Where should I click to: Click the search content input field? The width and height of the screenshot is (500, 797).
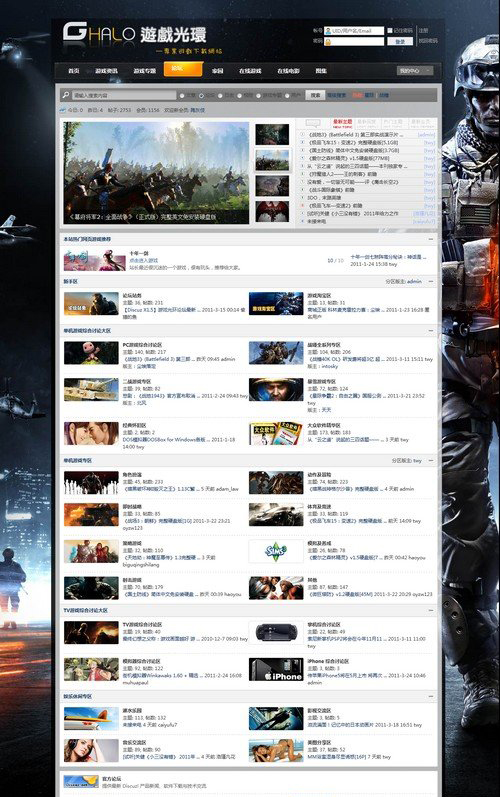124,95
